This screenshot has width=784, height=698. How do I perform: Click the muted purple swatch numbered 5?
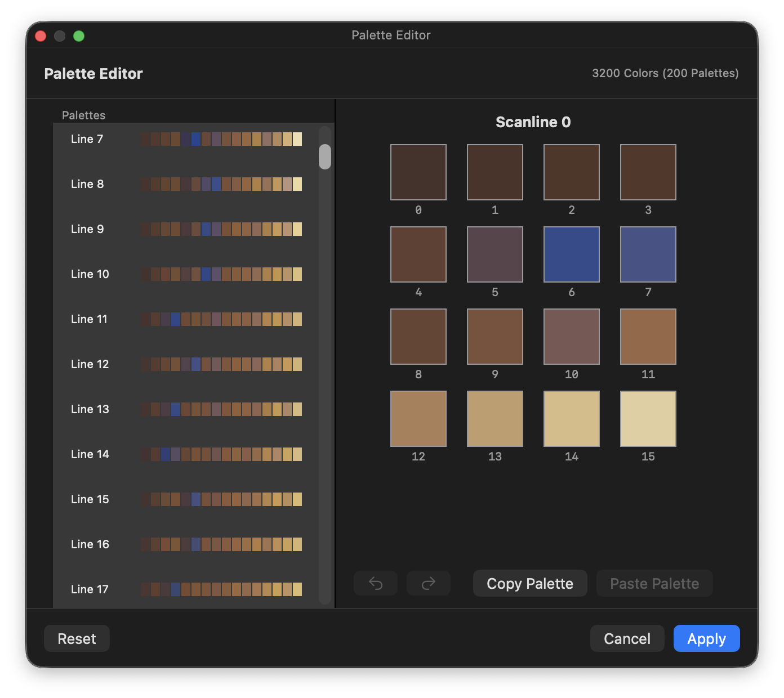point(495,254)
